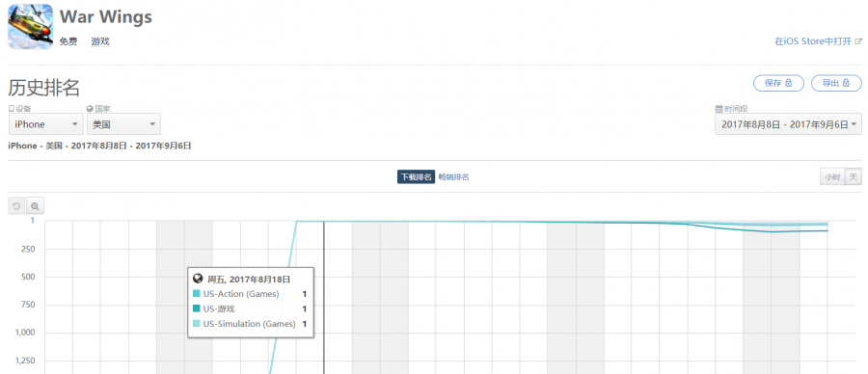Select the 下载排名 tab
The height and width of the screenshot is (374, 868).
tap(416, 177)
